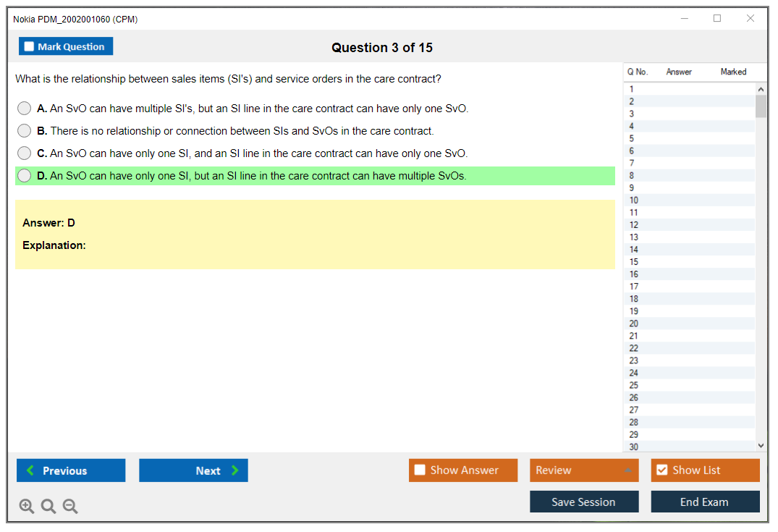Click the End Exam button
This screenshot has height=532, width=778.
click(x=704, y=502)
